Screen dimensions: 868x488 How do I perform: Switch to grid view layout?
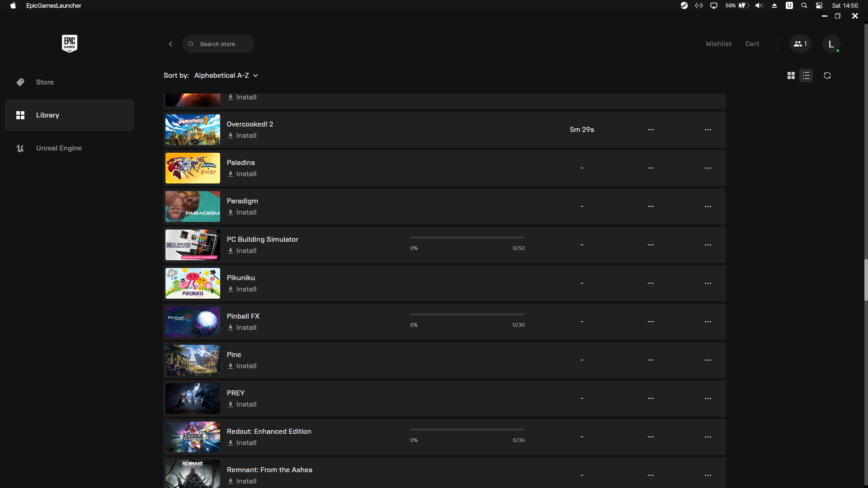[791, 75]
